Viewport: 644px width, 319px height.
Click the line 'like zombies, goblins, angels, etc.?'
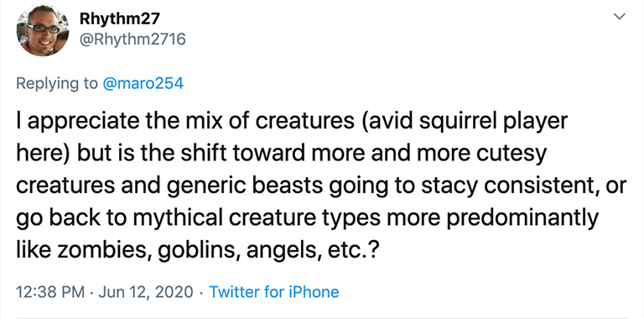[x=197, y=250]
